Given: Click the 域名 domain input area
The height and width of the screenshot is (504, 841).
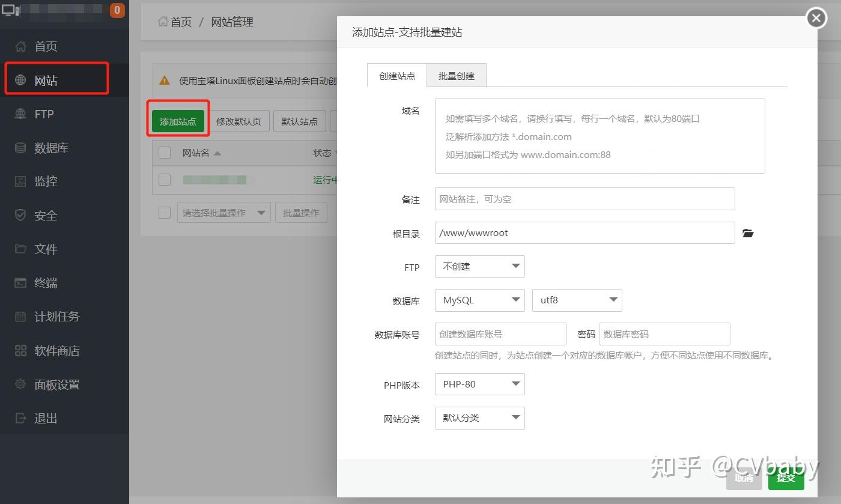Looking at the screenshot, I should coord(600,135).
